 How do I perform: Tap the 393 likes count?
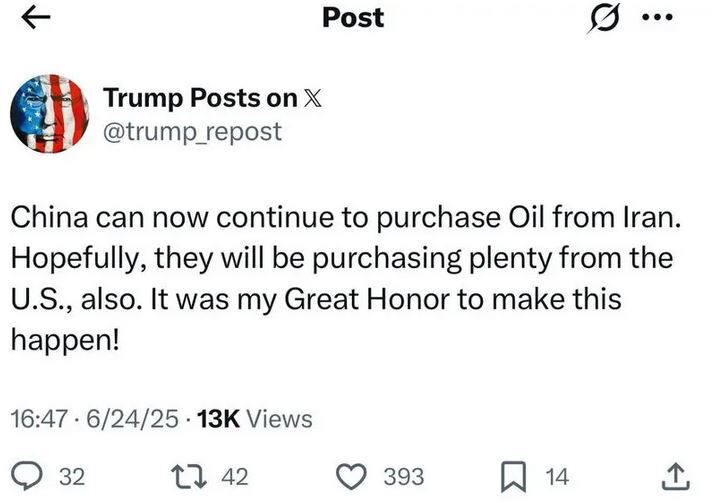[x=404, y=477]
